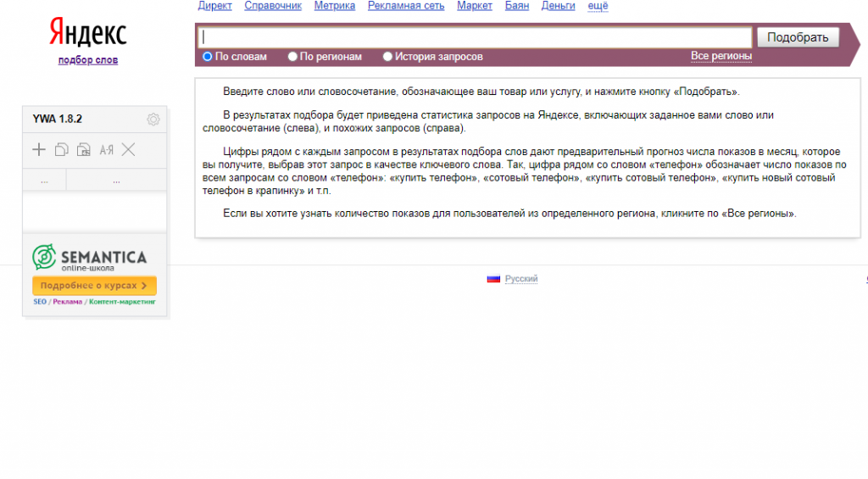
Task: Click the YWA alphabetical sort icon
Action: point(106,149)
